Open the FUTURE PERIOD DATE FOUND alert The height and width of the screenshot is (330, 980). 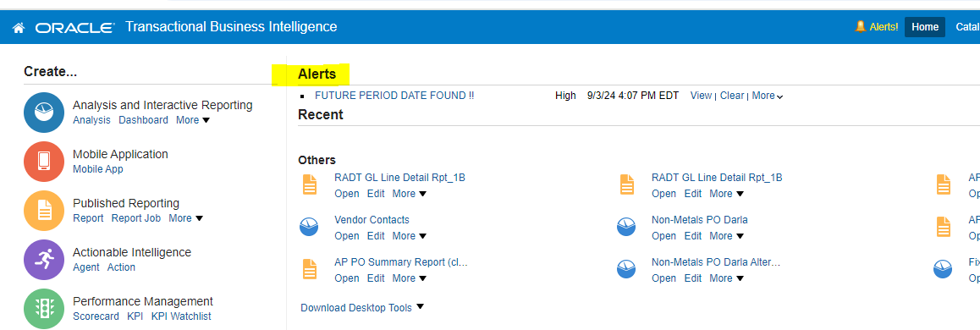click(x=394, y=96)
